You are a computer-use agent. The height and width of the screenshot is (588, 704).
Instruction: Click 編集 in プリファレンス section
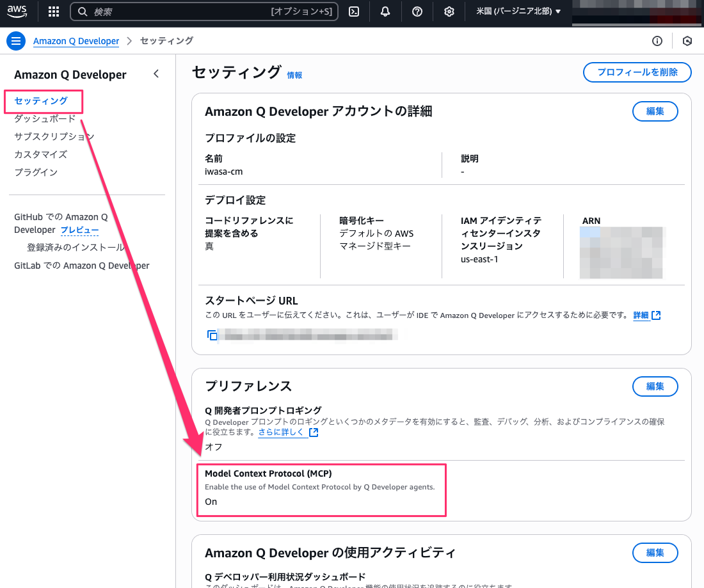coord(655,386)
